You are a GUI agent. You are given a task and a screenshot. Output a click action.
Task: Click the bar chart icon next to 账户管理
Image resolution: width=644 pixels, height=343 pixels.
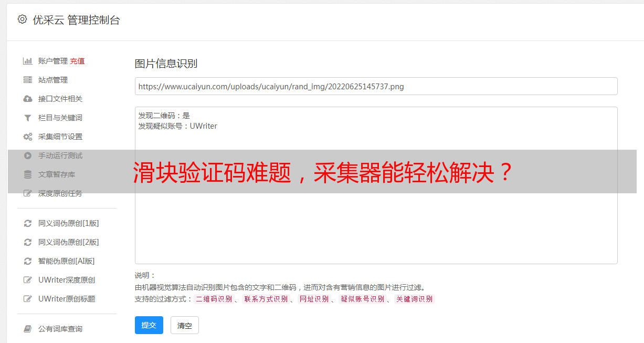pyautogui.click(x=28, y=61)
